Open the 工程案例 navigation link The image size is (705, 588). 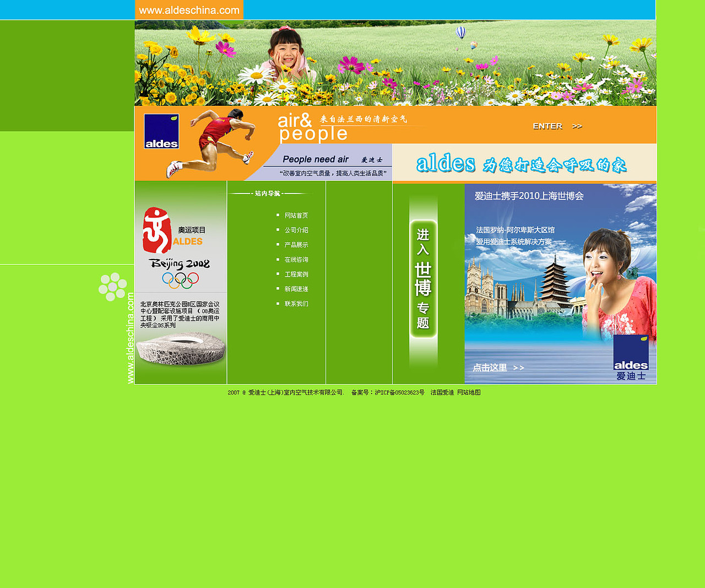pos(296,274)
